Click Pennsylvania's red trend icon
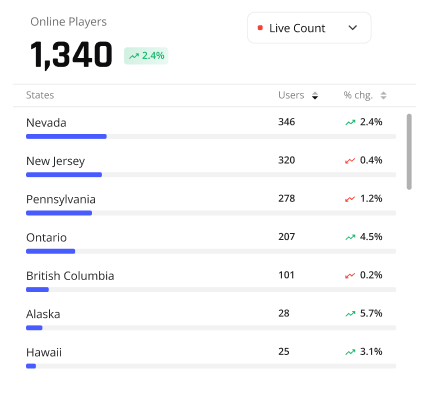 [x=350, y=199]
